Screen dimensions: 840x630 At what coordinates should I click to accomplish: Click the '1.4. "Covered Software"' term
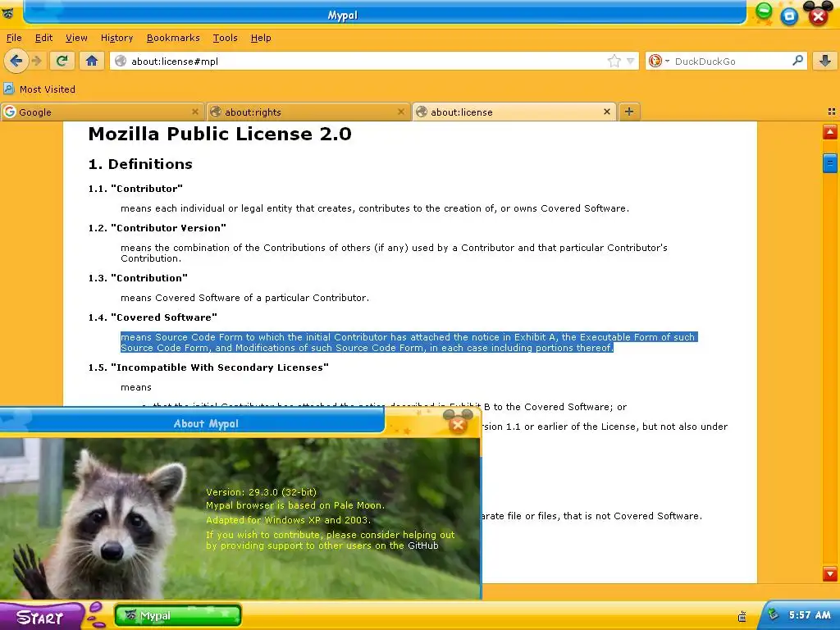(x=153, y=317)
